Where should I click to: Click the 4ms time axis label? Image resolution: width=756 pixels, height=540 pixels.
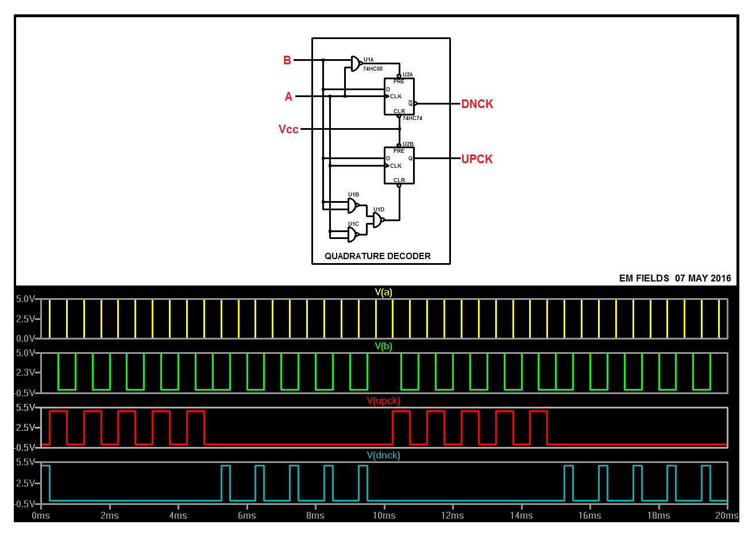click(178, 516)
